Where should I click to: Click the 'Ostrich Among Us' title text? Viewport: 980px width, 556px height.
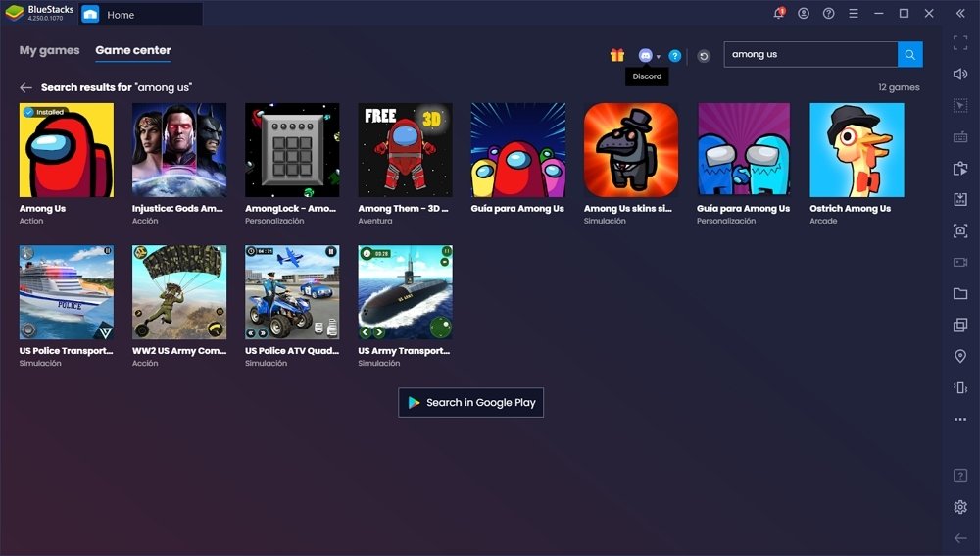click(850, 208)
